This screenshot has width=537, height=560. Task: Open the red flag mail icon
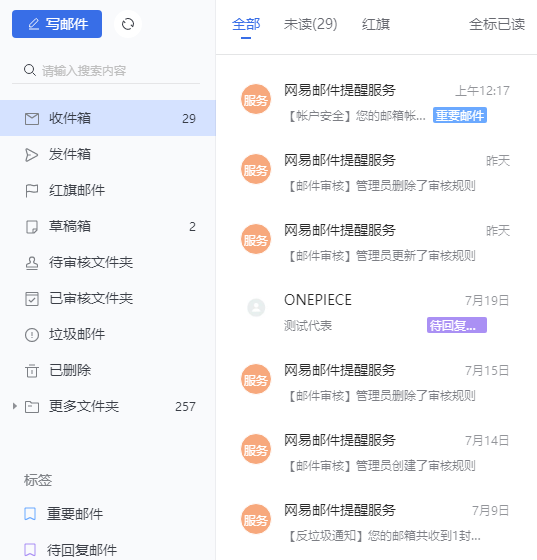point(32,190)
